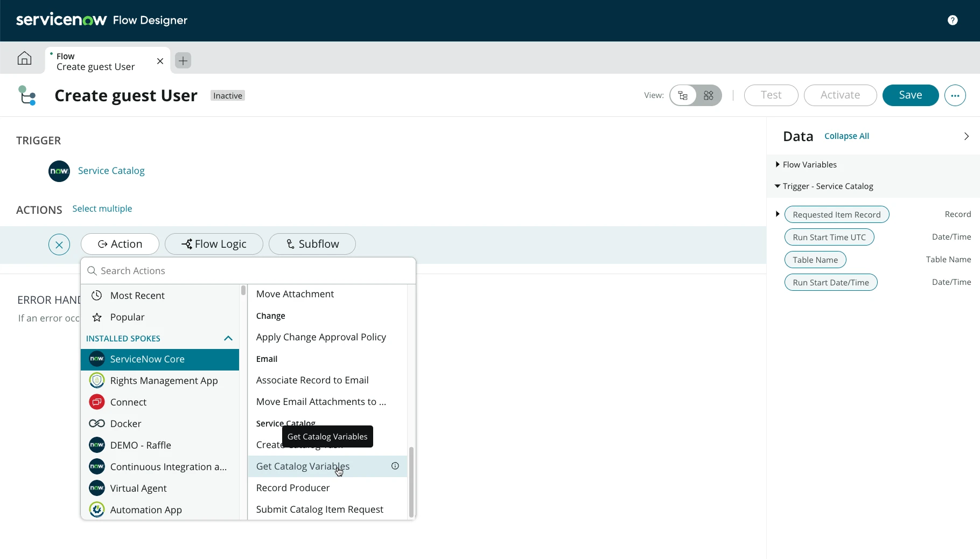
Task: Expand the Flow Variables section
Action: pos(777,164)
